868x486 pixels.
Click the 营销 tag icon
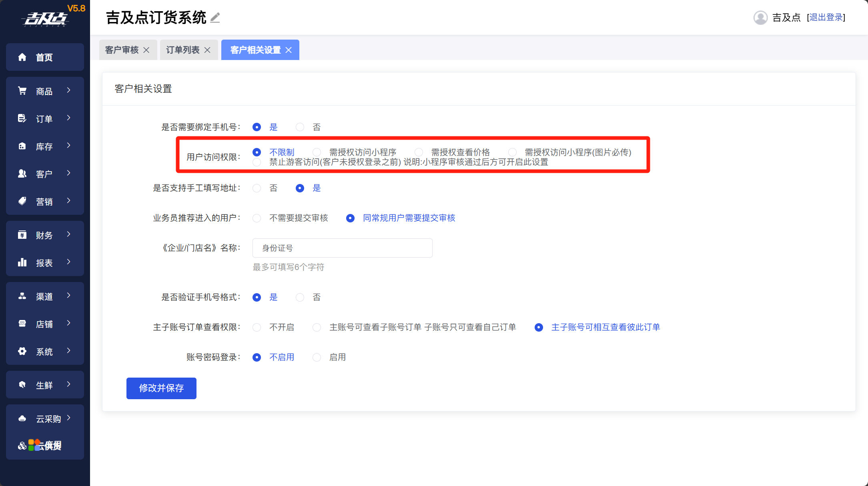[22, 201]
